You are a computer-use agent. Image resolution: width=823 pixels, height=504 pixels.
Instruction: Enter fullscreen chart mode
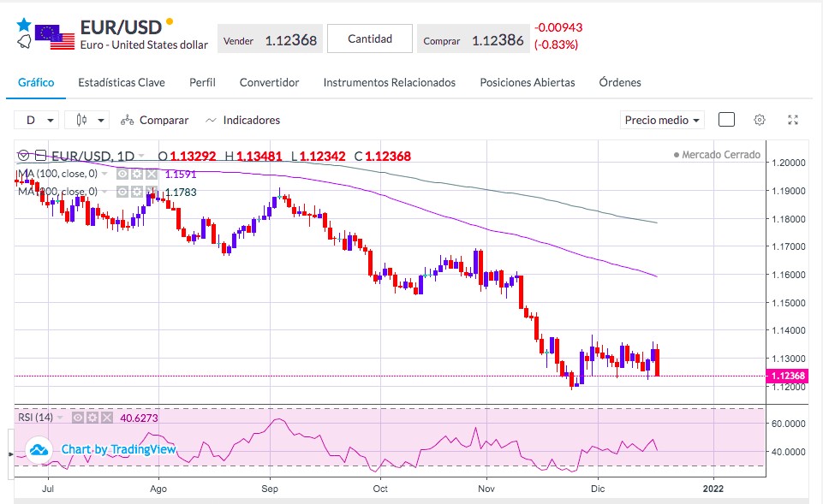[x=793, y=120]
